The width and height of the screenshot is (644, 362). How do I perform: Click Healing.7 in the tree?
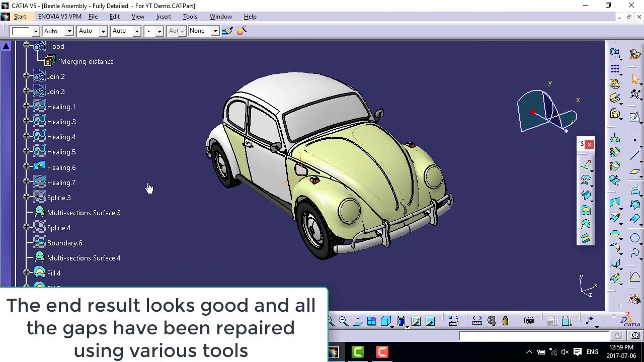point(61,183)
